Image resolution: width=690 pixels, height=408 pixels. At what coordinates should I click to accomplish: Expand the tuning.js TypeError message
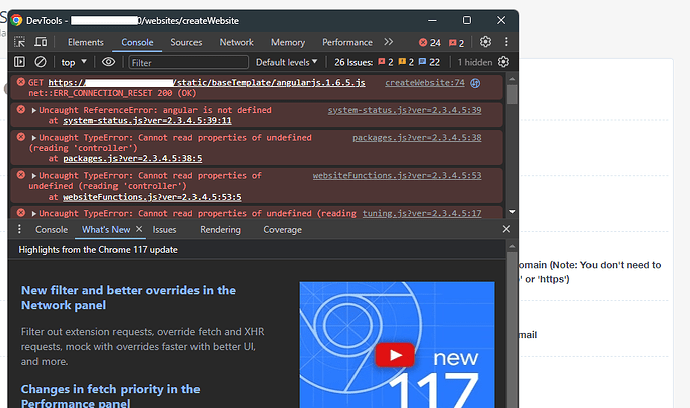[x=34, y=213]
